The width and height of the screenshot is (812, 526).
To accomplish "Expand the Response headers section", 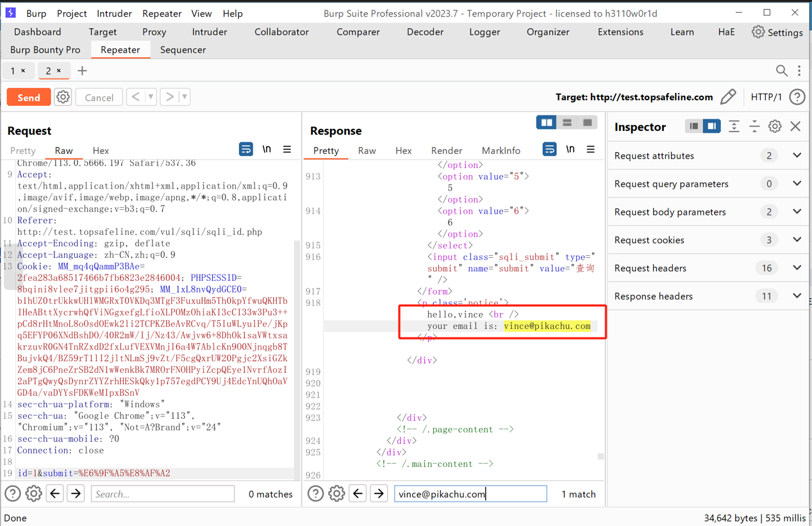I will [797, 296].
